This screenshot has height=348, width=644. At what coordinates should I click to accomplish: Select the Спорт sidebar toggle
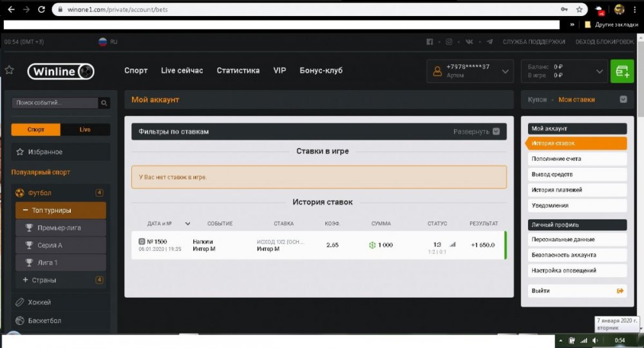pyautogui.click(x=36, y=129)
